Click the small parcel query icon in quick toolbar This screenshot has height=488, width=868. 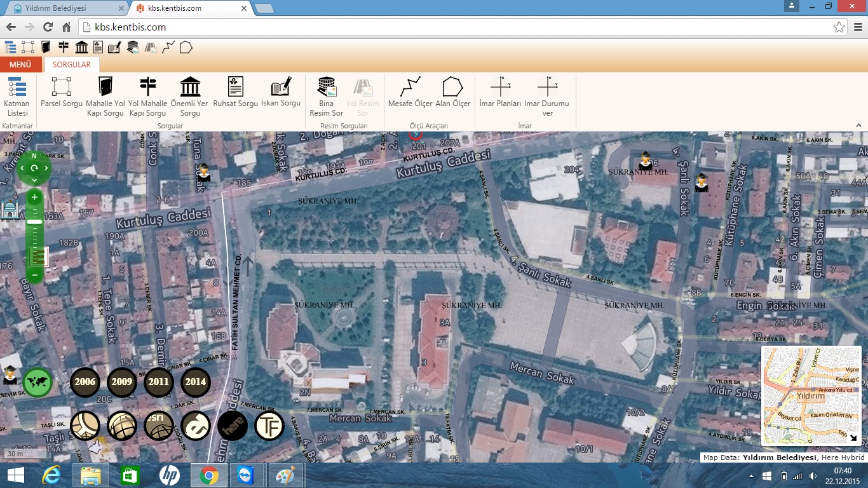[28, 47]
